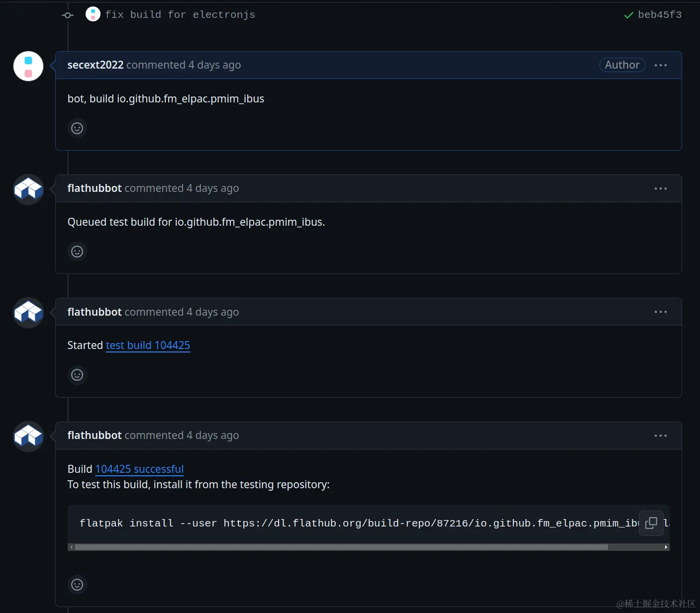Image resolution: width=700 pixels, height=613 pixels.
Task: Add reaction to Queued test build comment
Action: (x=77, y=252)
